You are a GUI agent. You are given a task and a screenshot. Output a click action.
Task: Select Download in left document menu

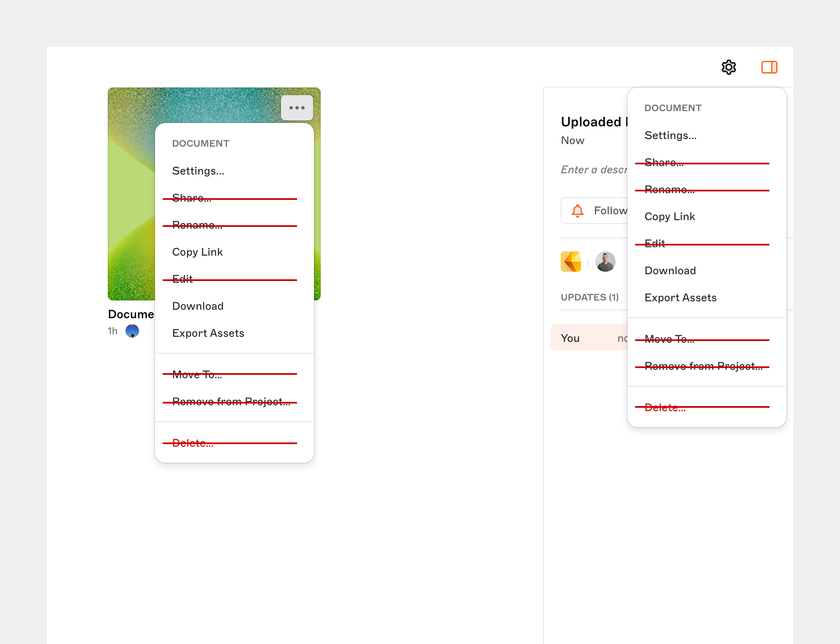pyautogui.click(x=198, y=306)
